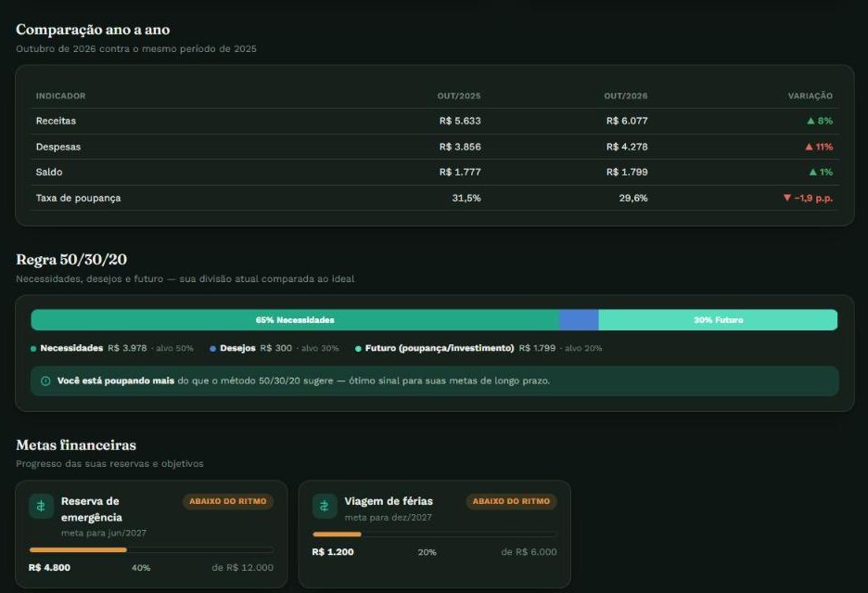The width and height of the screenshot is (868, 593).
Task: Click the red down arrow for Taxa de poupança
Action: point(787,198)
